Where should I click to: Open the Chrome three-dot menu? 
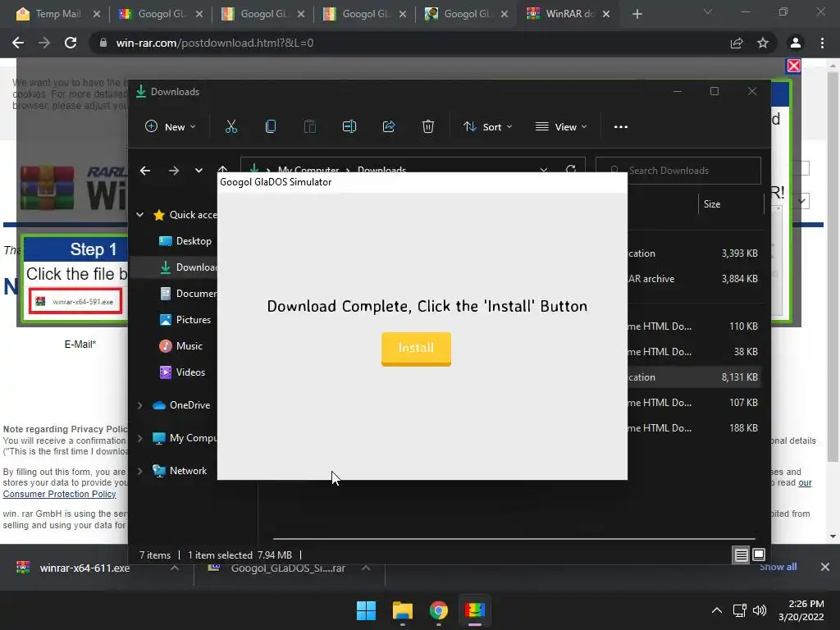(x=822, y=43)
